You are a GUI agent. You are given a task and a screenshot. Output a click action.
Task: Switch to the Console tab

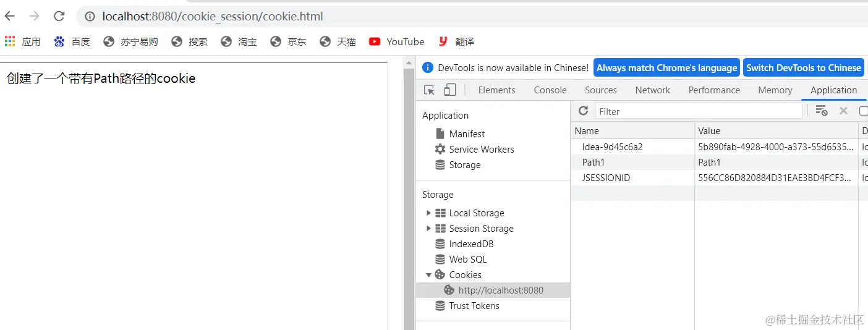pos(550,90)
